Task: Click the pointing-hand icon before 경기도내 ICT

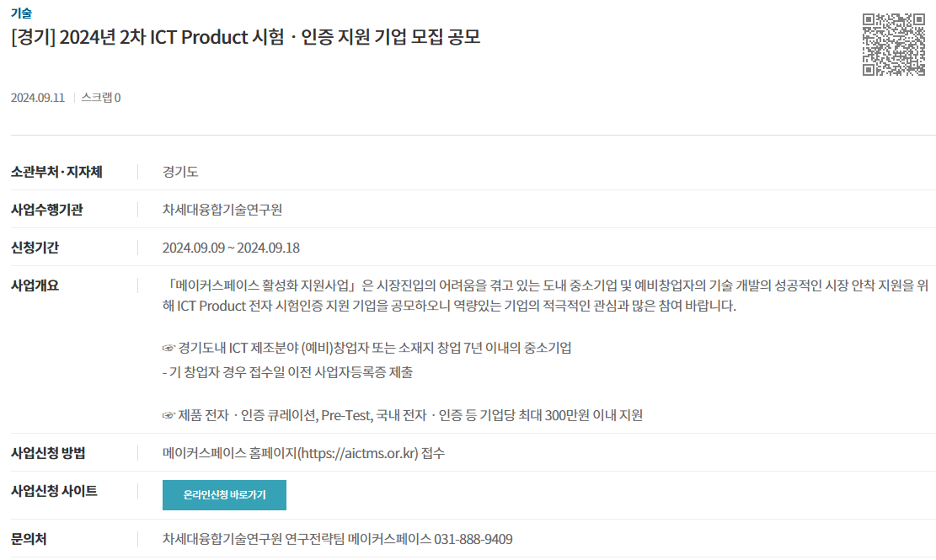Action: (169, 349)
